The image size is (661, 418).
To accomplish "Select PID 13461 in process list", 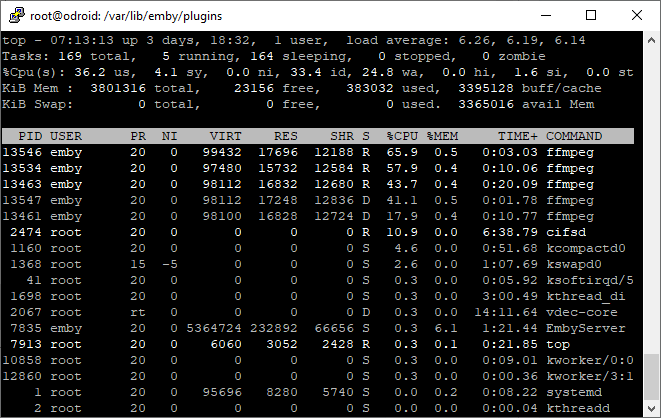I will (x=22, y=216).
